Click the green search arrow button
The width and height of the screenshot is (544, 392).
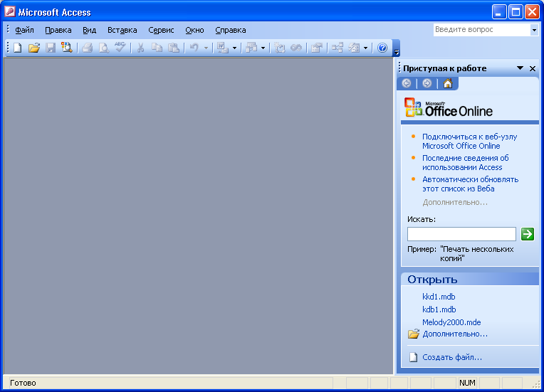[528, 234]
